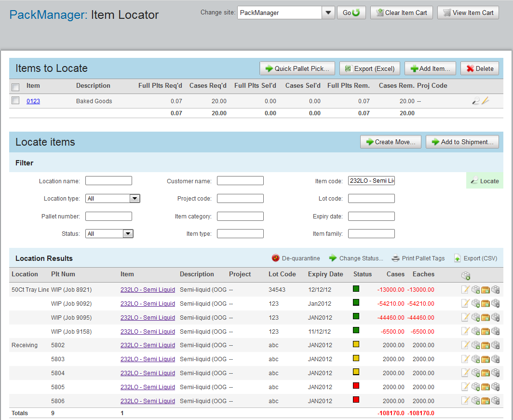Sort results by Lot Code column header
The height and width of the screenshot is (420, 513).
point(282,274)
